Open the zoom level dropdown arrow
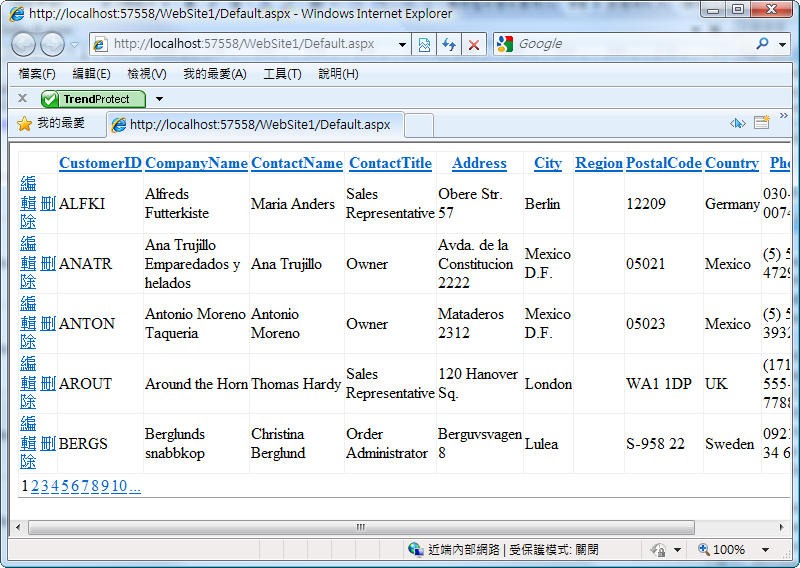Viewport: 800px width, 568px height. coord(765,550)
